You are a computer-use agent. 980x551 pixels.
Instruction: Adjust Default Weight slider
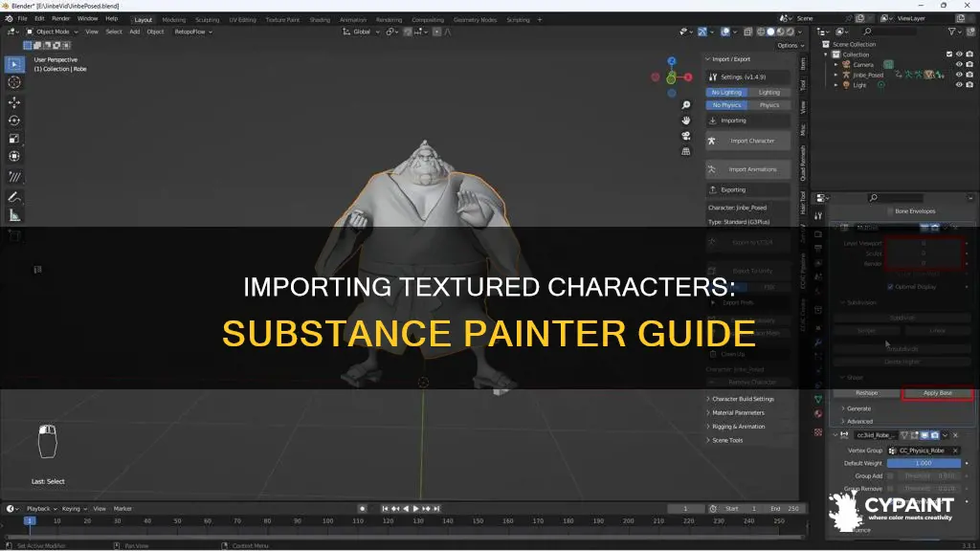[924, 463]
